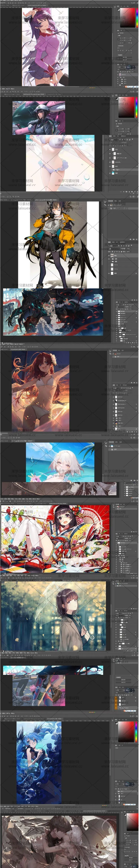
Task: Click color field in bottom brown artwork window
Action: (x=132, y=822)
